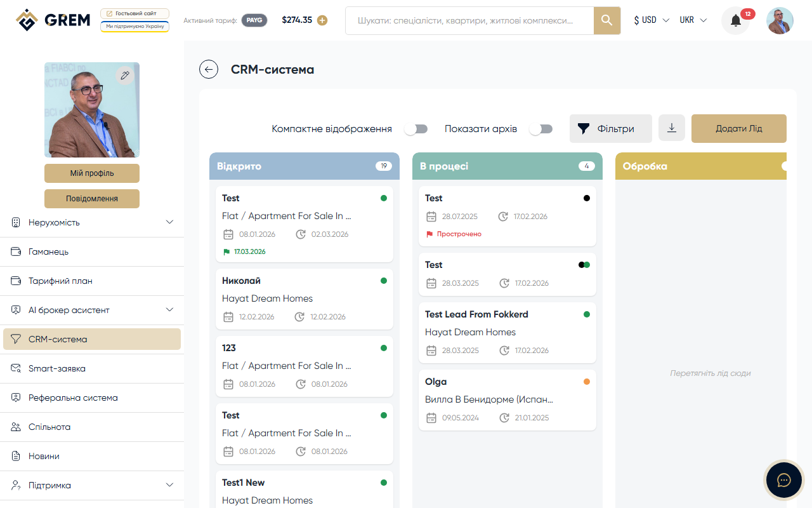Click the notification bell icon
812x508 pixels.
coord(735,20)
